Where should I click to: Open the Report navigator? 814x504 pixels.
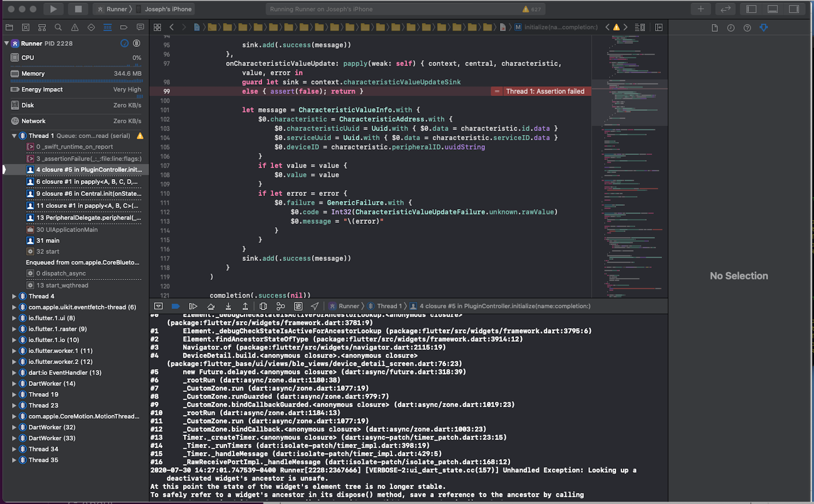tap(140, 27)
